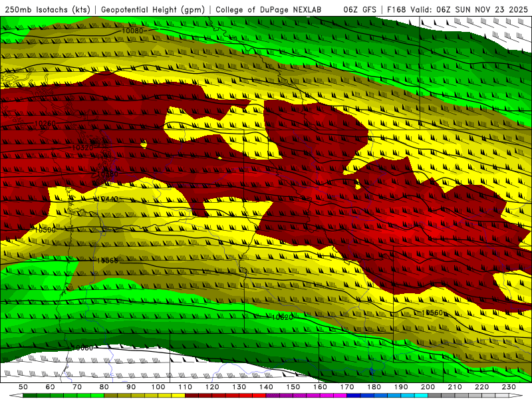Click the "F168" forecast hour text
532x399 pixels.
(x=396, y=10)
